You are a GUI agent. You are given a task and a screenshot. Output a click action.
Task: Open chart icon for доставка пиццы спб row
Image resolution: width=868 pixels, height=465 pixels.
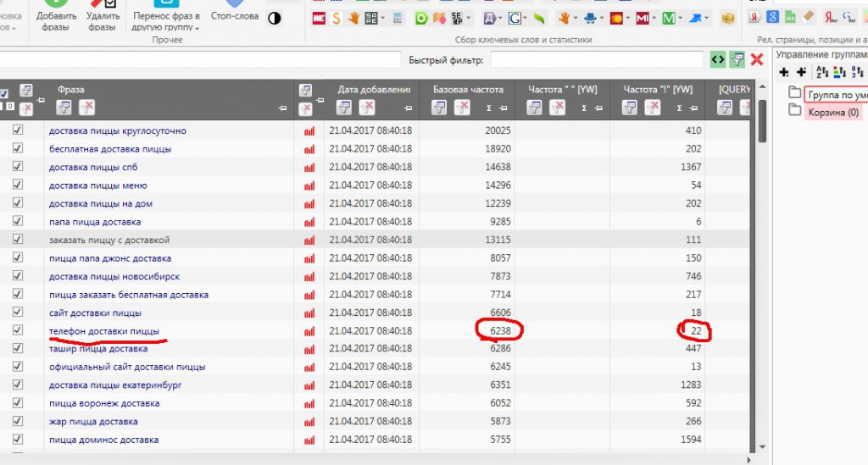point(309,167)
